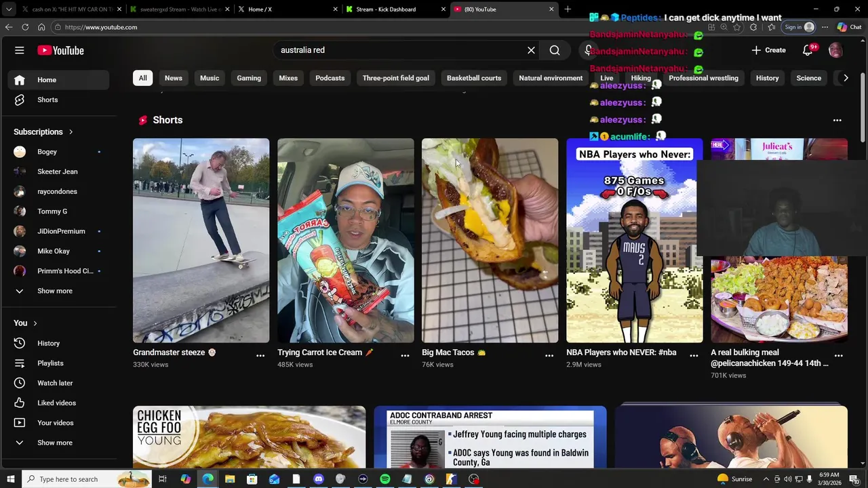Open the ADOC Contraband Arrest video
The image size is (868, 488).
pos(490,437)
